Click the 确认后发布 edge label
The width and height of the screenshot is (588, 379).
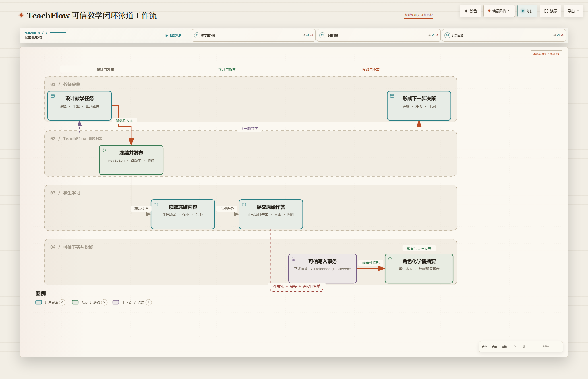coord(125,121)
